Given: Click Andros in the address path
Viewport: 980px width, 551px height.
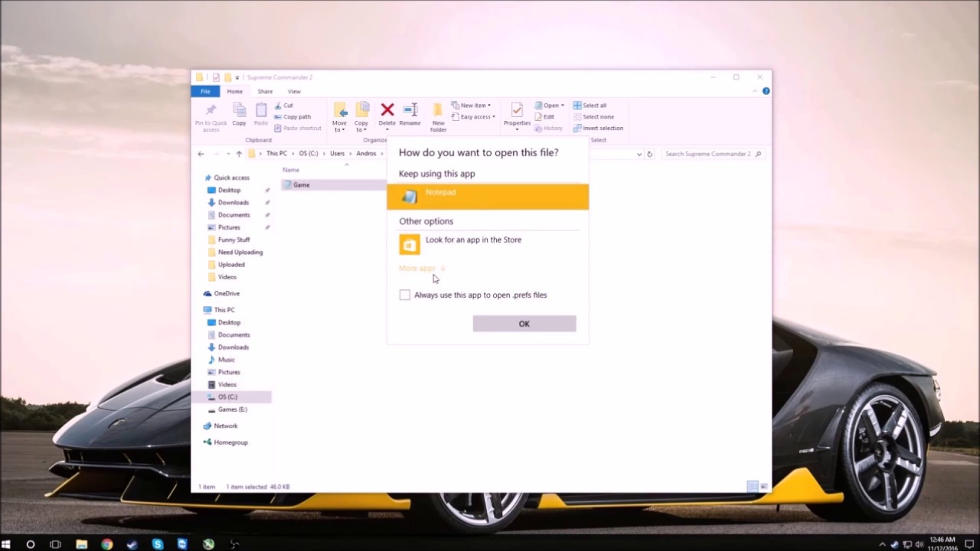Looking at the screenshot, I should tap(366, 154).
